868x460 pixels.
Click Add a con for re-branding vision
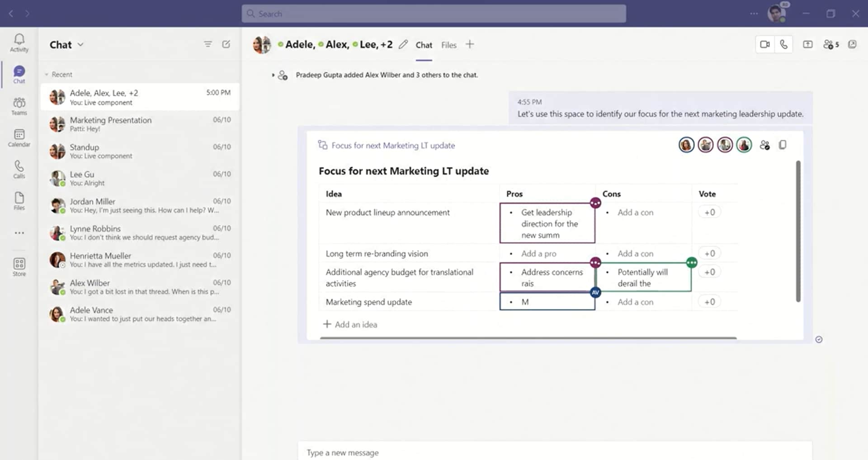pos(635,253)
